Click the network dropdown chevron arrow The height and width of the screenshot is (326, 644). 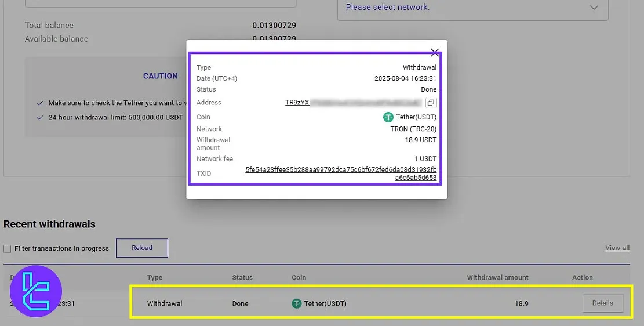594,8
